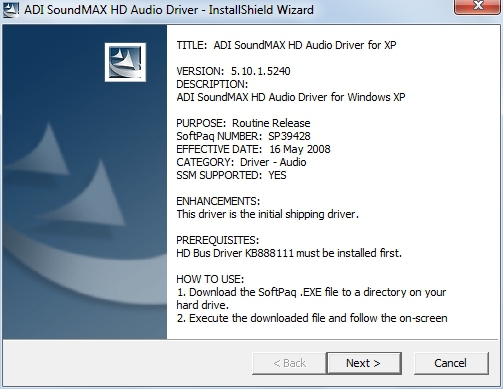Close the wizard window with X
The height and width of the screenshot is (389, 503).
click(478, 6)
